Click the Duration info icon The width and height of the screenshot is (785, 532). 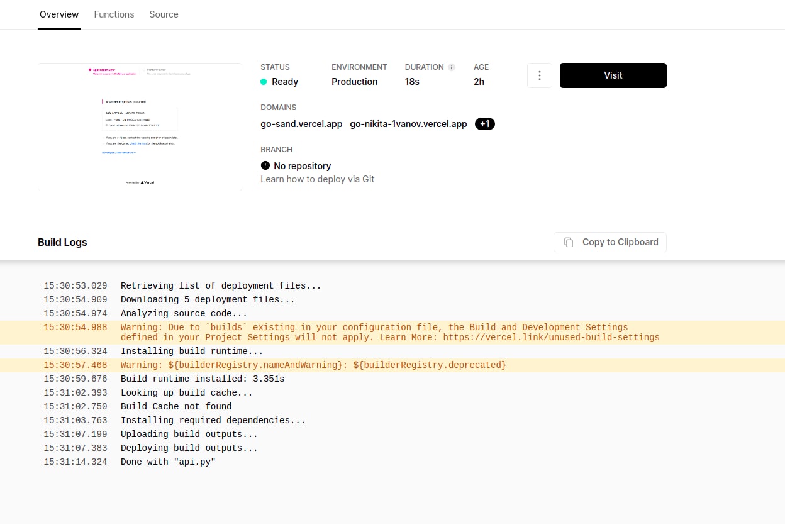[452, 67]
